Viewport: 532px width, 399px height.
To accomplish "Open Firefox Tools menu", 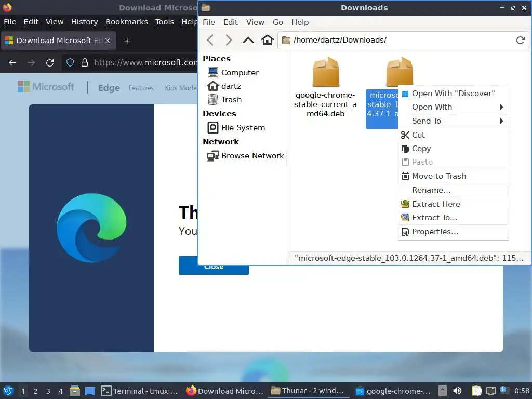I will [165, 22].
